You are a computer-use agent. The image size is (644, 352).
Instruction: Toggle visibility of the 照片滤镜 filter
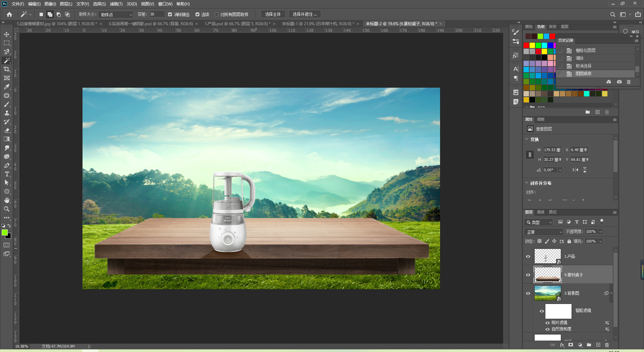(547, 323)
